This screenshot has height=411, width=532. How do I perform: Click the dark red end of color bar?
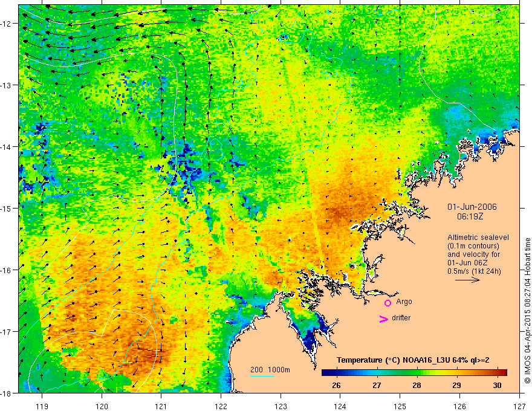coord(503,373)
